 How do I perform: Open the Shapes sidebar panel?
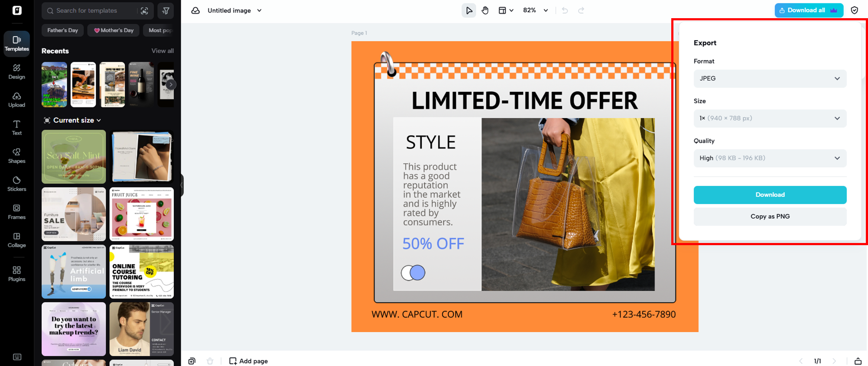(x=17, y=156)
